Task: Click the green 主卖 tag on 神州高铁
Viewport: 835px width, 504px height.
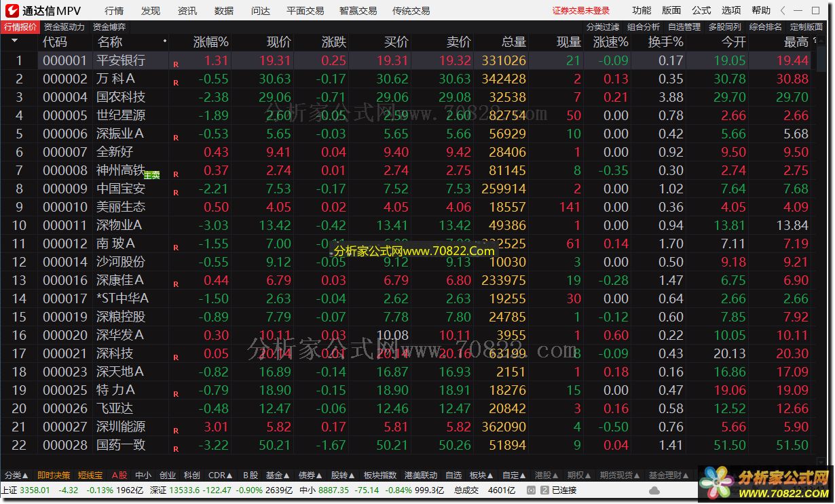Action: (x=152, y=175)
